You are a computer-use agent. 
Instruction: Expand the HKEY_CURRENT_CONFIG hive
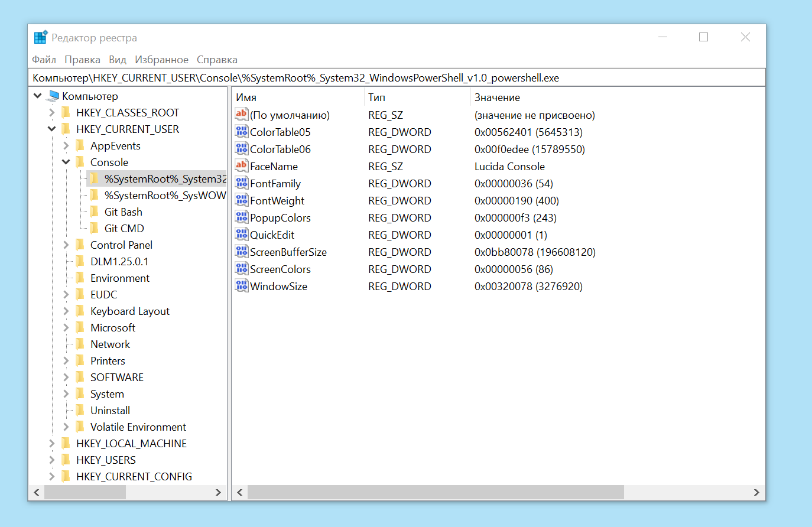(x=52, y=476)
